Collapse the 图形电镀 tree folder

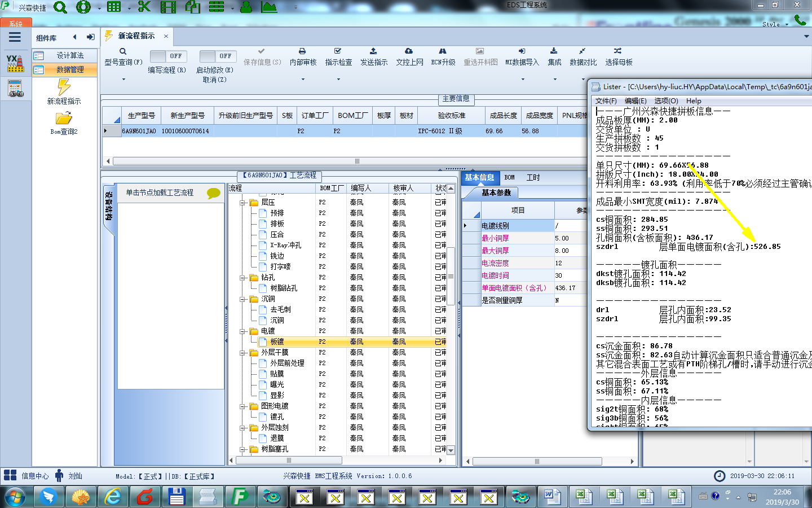pos(242,406)
